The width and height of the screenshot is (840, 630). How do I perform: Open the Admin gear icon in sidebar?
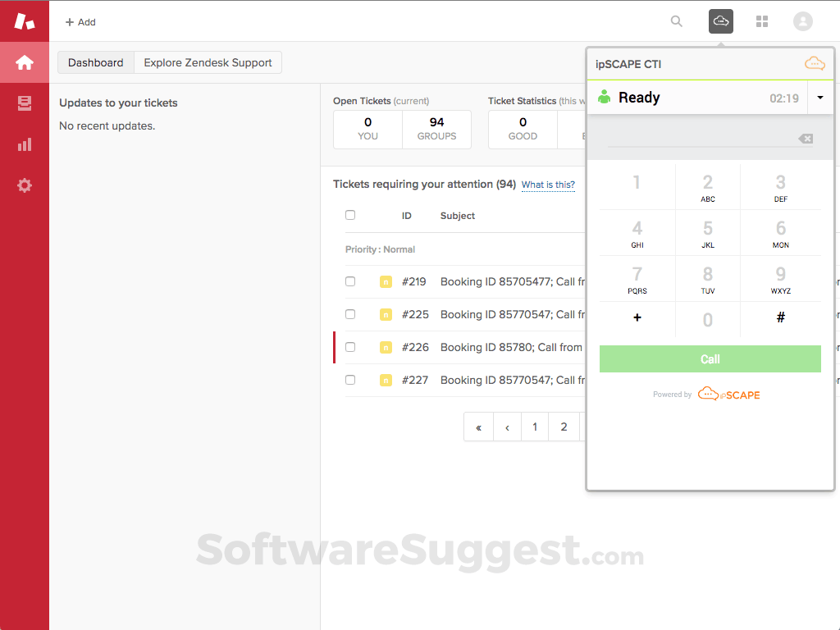[24, 185]
